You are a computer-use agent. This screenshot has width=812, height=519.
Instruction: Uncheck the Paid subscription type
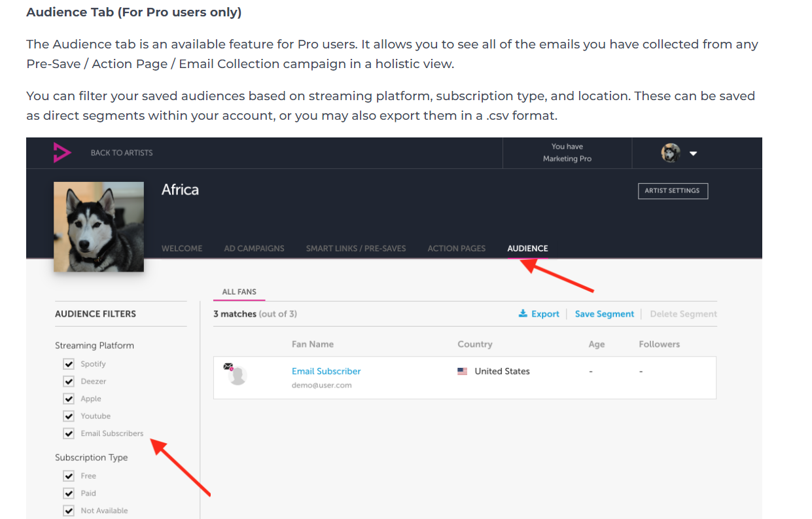click(x=69, y=493)
